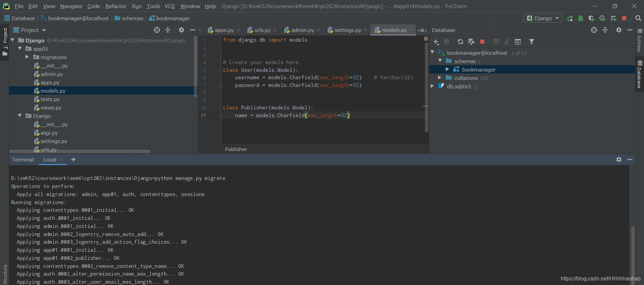Open the query console QL icon
The width and height of the screenshot is (644, 285).
coord(518,42)
